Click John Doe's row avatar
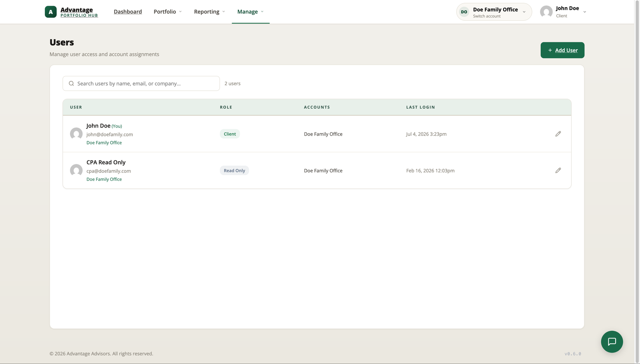The image size is (640, 364). tap(76, 134)
